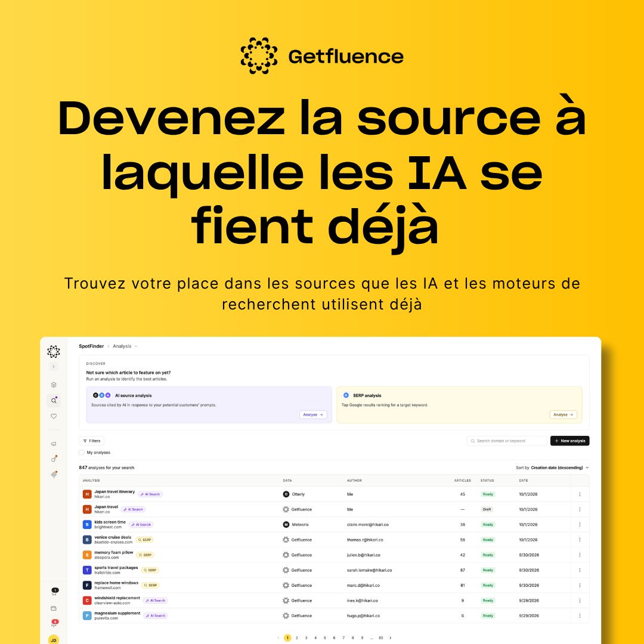
Task: Click SERP tag on memory foam pillow
Action: [145, 555]
